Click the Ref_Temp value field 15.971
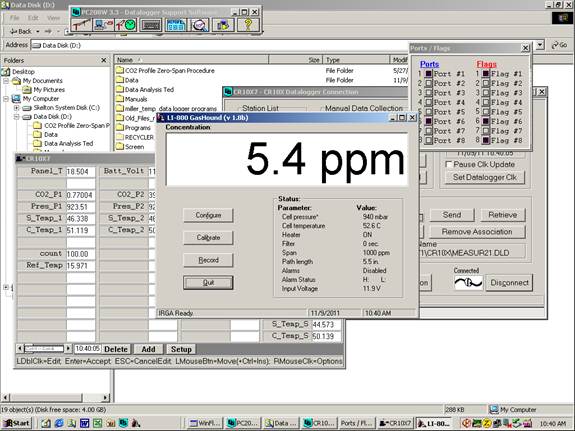Viewport: 575px width, 431px height. 80,266
